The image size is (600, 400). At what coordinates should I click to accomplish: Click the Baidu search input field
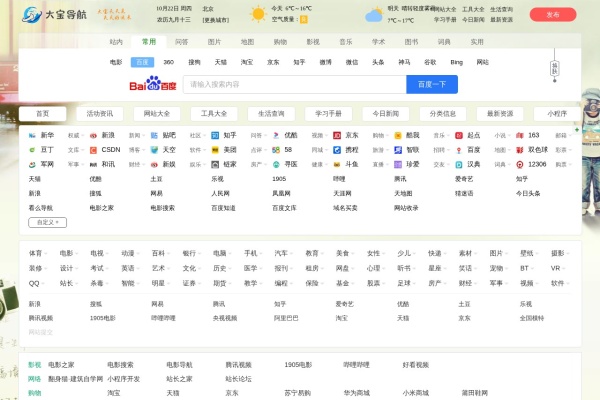tap(295, 84)
